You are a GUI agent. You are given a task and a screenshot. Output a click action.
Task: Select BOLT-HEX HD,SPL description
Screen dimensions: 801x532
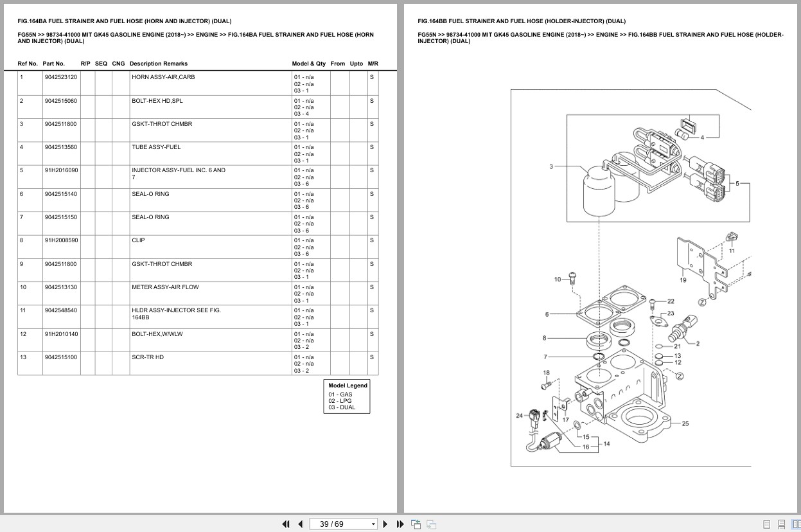tap(157, 101)
